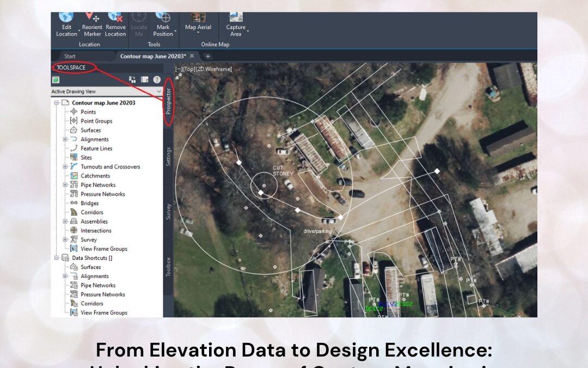Select Pipe Networks under Data Shortcuts
Image resolution: width=588 pixels, height=368 pixels.
pos(98,285)
